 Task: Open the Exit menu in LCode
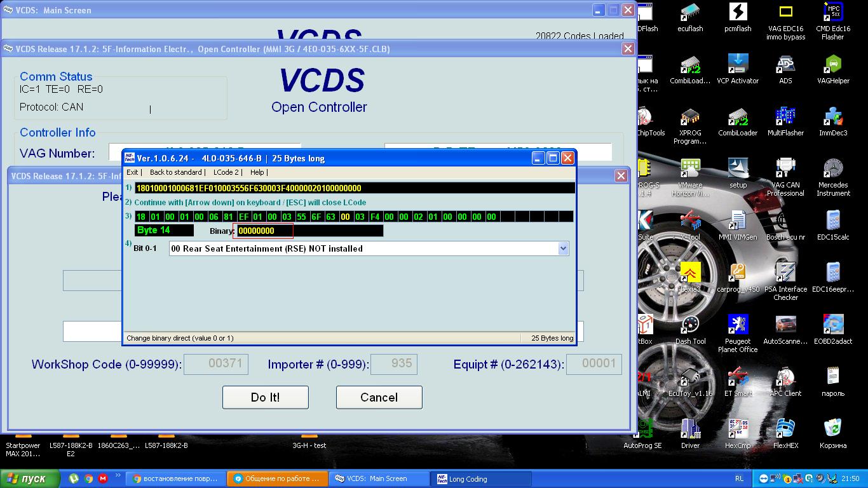132,172
